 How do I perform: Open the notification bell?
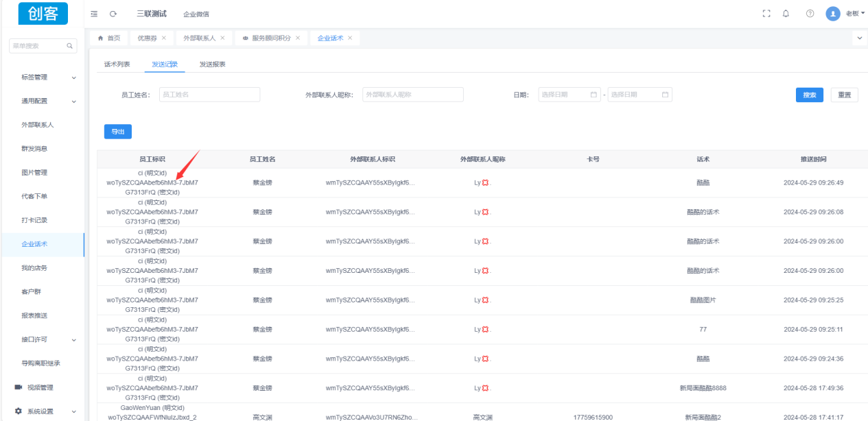click(786, 14)
